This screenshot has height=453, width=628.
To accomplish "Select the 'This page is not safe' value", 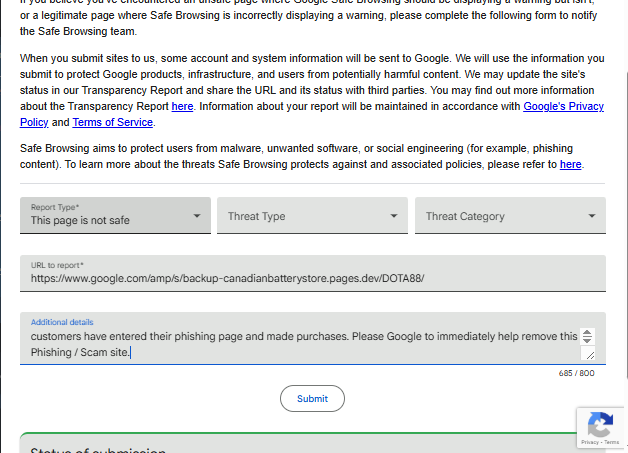I will pos(80,220).
